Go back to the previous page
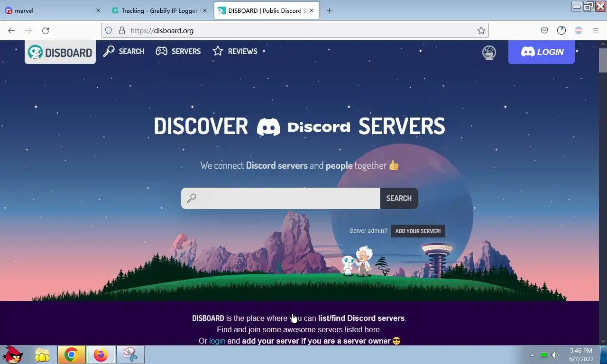 (11, 30)
